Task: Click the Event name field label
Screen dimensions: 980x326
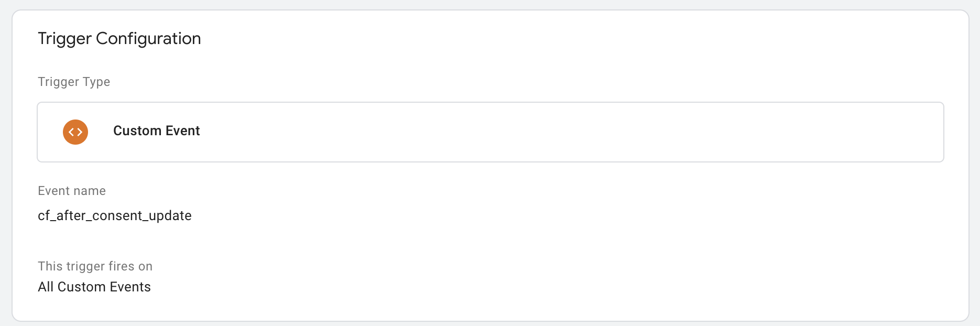Action: tap(72, 191)
